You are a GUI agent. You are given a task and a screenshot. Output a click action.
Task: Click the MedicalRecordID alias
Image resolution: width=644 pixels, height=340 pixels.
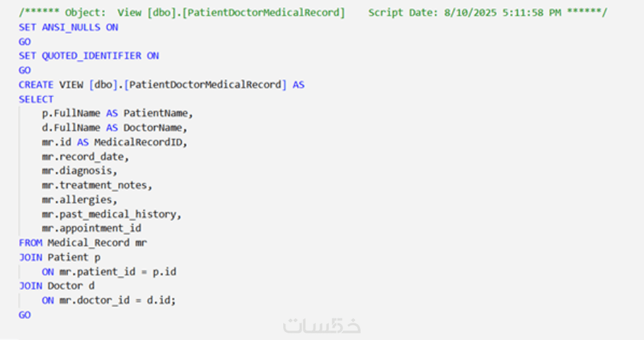coord(139,143)
